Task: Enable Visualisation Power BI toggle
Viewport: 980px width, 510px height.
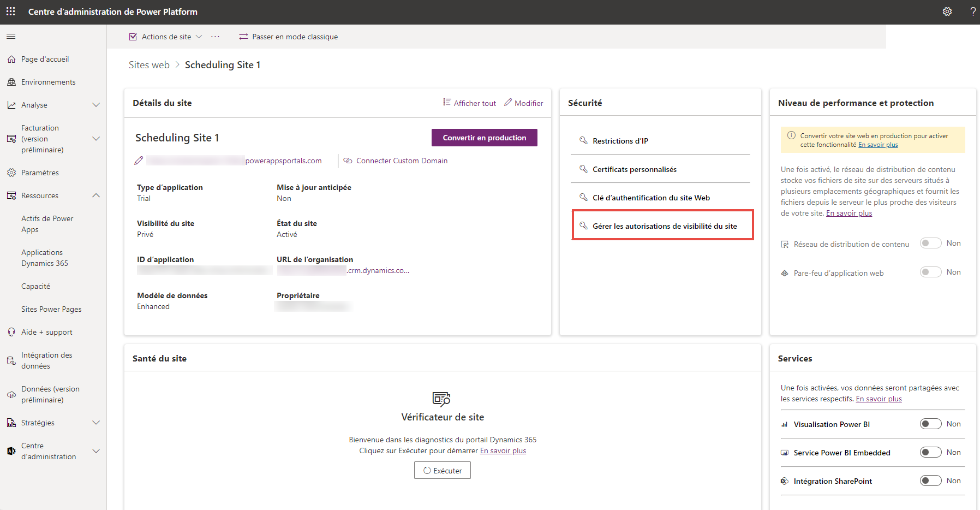Action: click(931, 424)
